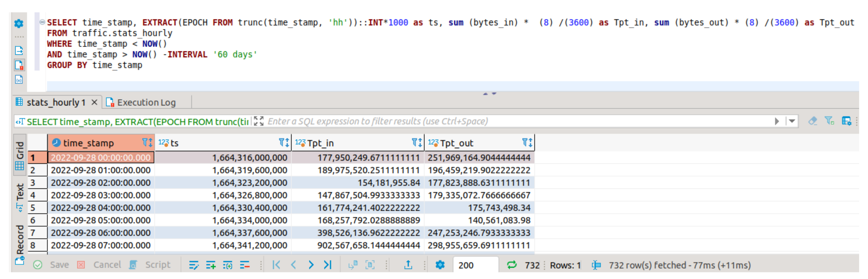Screen dimensions: 868x279
Task: Click the 732 row count label
Action: click(532, 265)
